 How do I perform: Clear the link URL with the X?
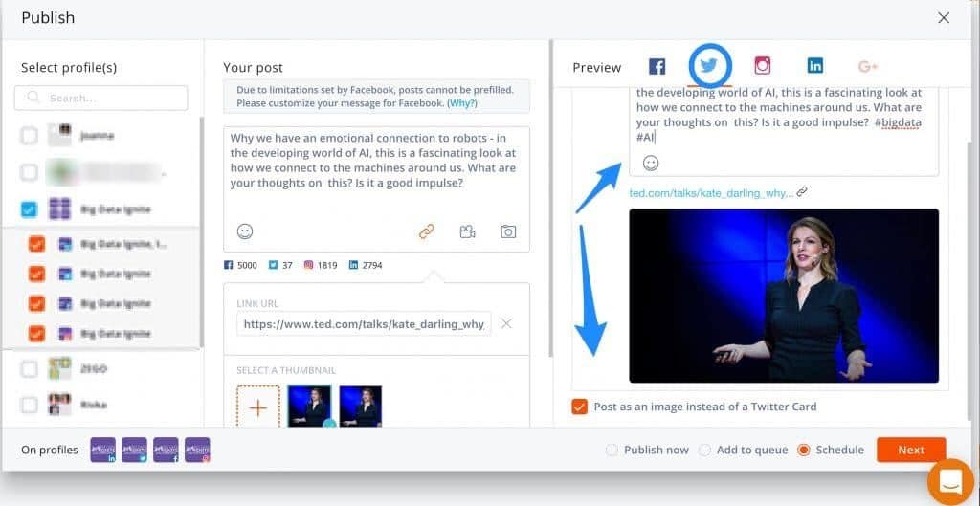pyautogui.click(x=507, y=323)
